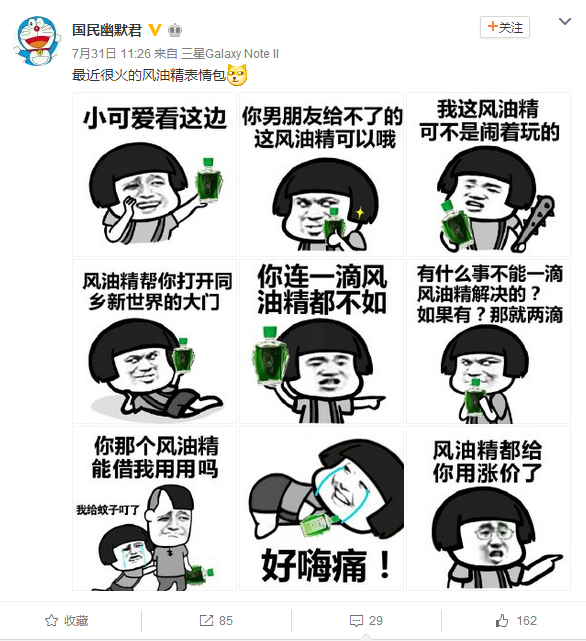Open the 小可爱看这边 meme image

coord(154,175)
